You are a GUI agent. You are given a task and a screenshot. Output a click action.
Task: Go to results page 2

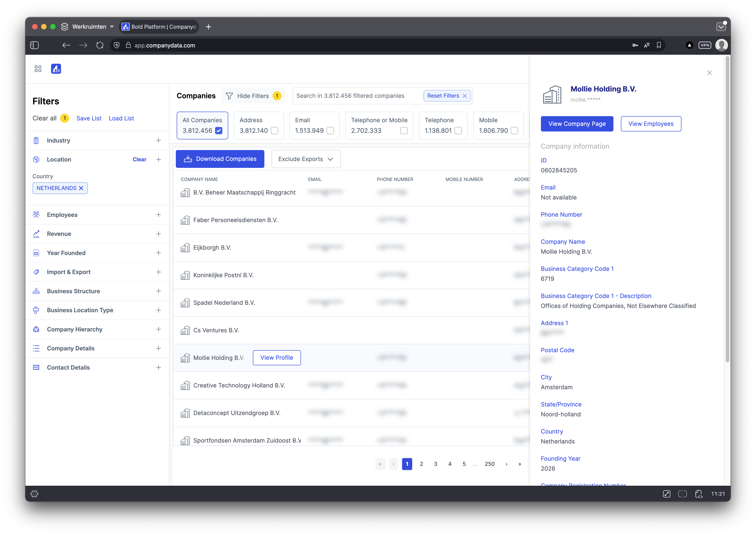click(421, 464)
